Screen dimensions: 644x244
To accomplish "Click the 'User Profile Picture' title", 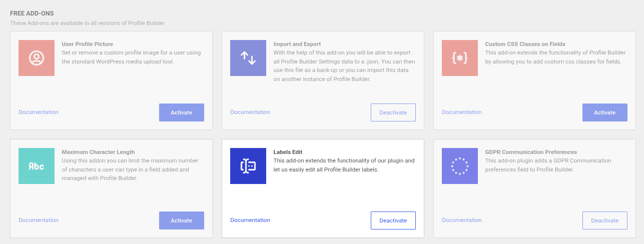I will pyautogui.click(x=88, y=44).
